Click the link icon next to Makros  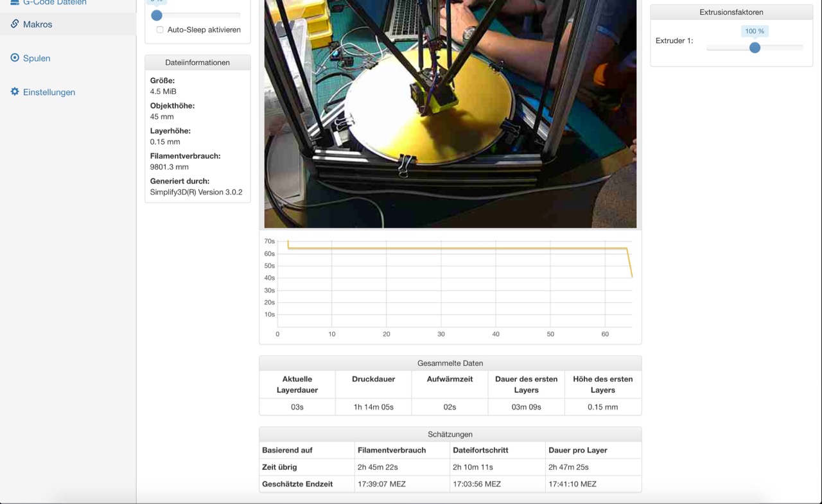point(15,24)
